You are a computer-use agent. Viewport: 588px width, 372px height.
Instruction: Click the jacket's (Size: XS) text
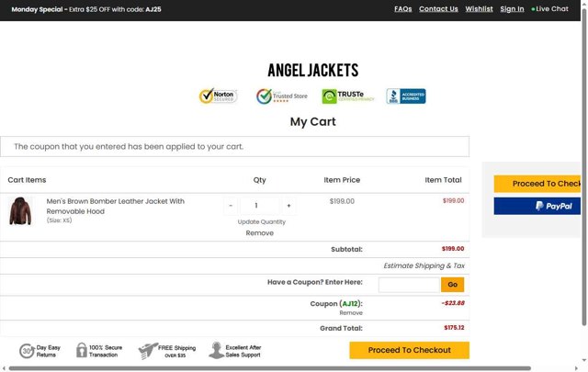click(x=59, y=220)
